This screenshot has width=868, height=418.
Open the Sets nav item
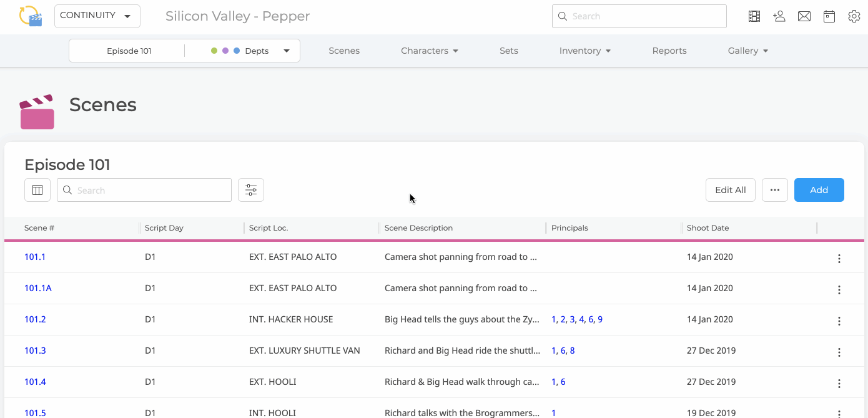point(509,51)
